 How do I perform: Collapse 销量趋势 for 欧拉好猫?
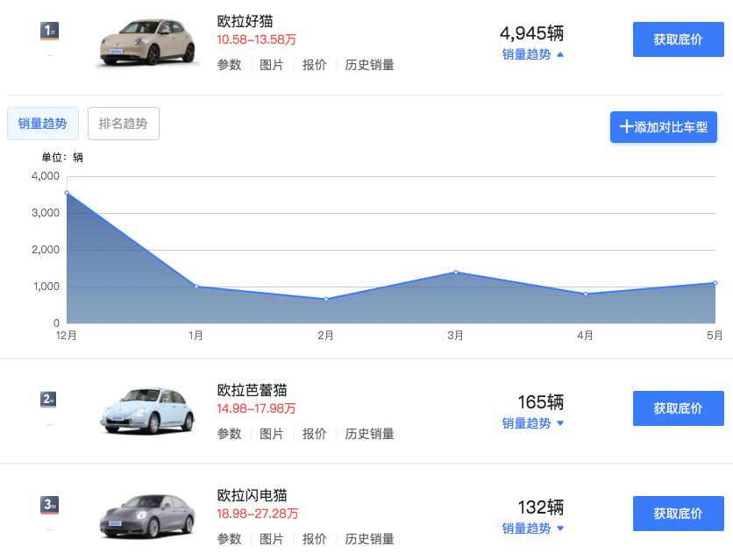532,54
